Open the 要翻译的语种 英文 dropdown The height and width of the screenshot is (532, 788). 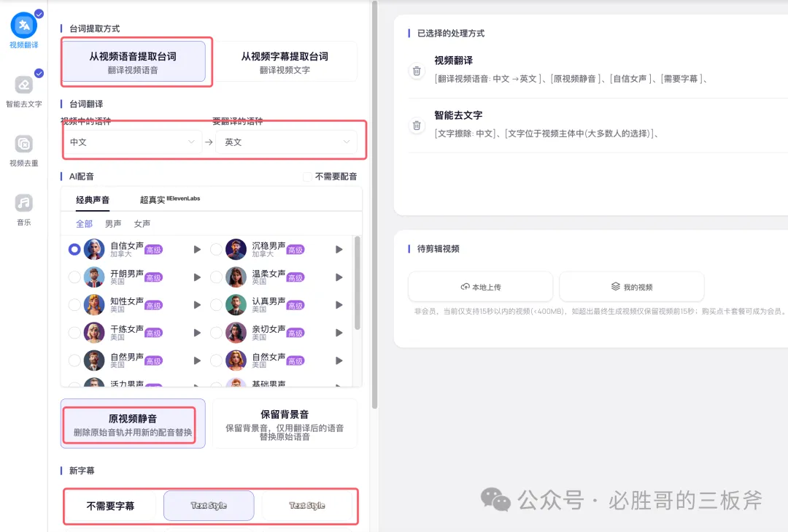[x=286, y=142]
